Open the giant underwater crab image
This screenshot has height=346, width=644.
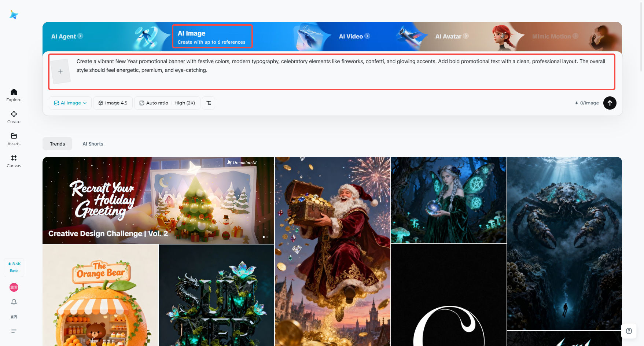[x=564, y=243]
